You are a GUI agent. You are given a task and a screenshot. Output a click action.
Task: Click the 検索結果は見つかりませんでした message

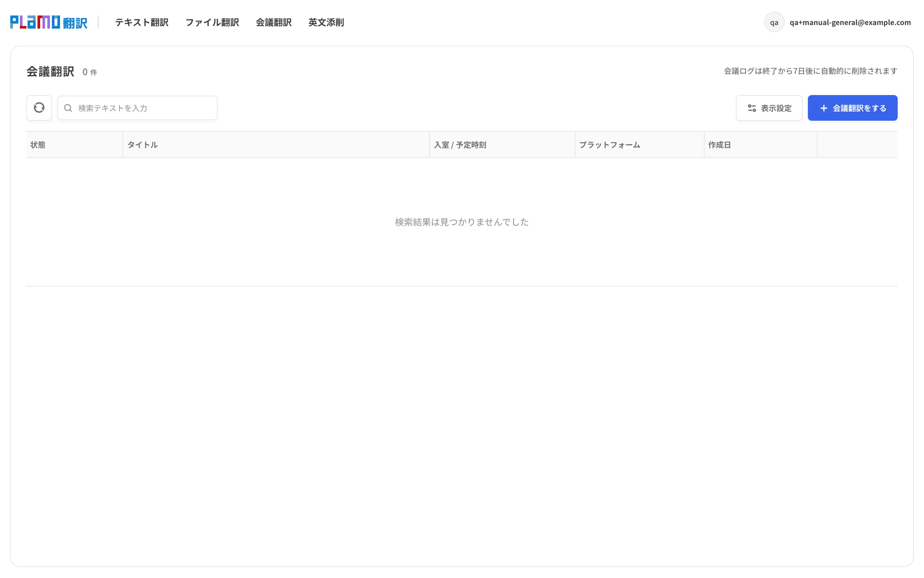(462, 222)
